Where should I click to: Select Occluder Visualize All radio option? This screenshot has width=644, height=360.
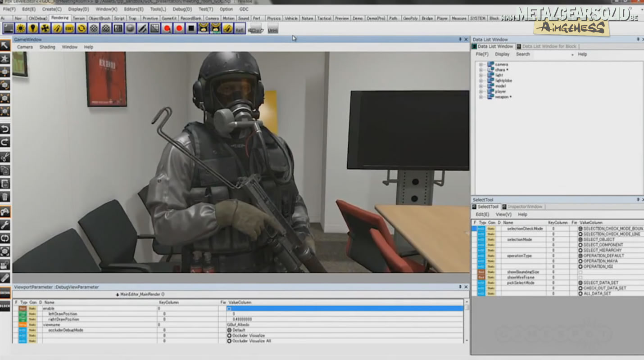229,341
